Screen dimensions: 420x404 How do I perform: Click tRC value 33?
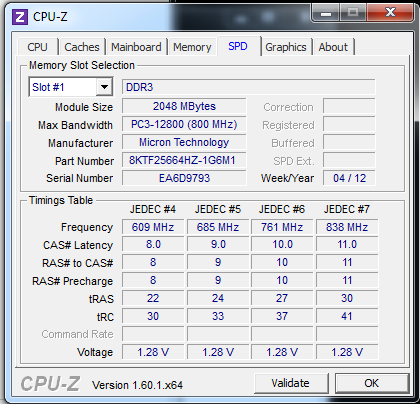tap(218, 316)
